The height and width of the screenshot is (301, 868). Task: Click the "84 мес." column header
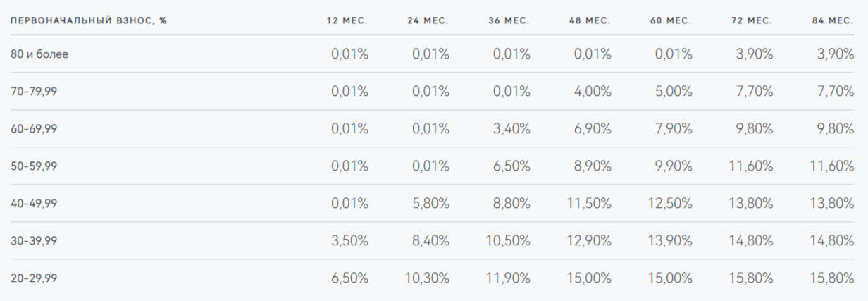click(x=833, y=20)
